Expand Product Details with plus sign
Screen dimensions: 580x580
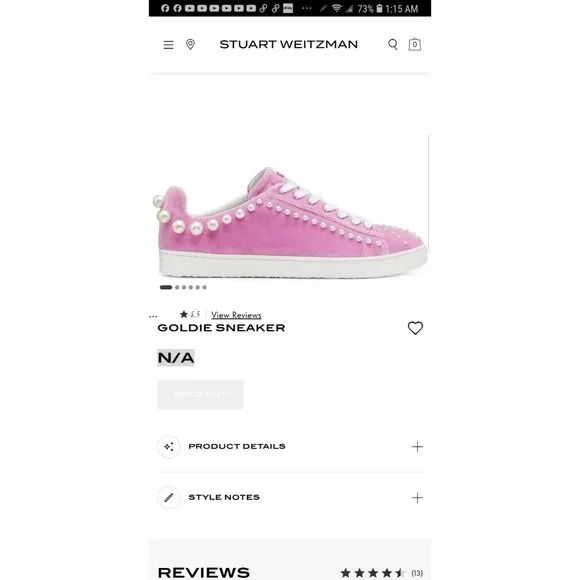coord(417,447)
